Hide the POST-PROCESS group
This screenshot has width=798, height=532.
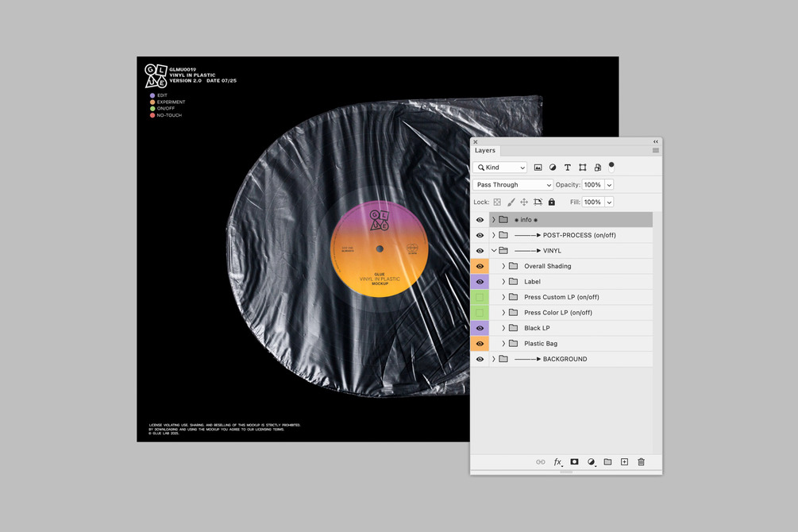pyautogui.click(x=480, y=235)
